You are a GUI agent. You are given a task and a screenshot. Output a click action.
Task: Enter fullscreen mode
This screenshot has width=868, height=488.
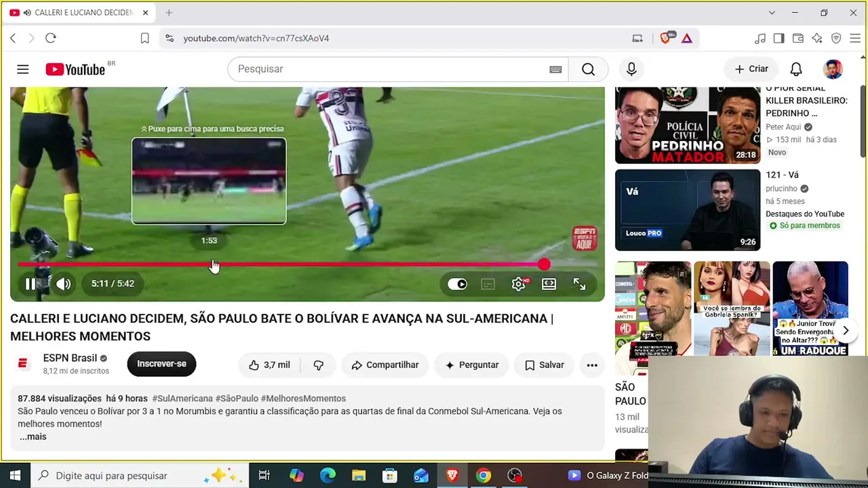(579, 284)
